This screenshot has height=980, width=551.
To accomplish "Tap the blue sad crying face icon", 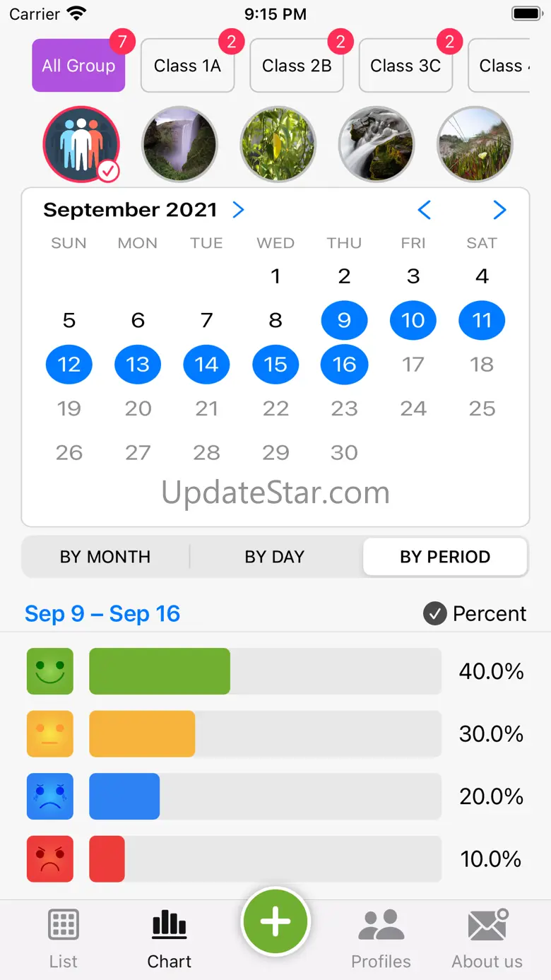I will 50,796.
